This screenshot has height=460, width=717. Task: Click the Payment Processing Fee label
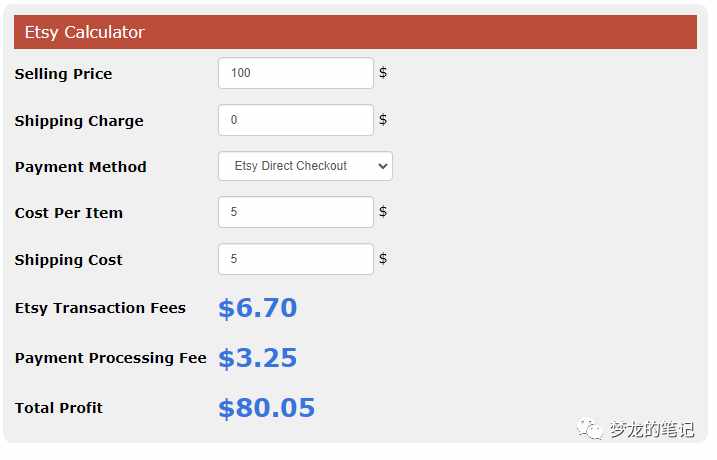pos(111,358)
